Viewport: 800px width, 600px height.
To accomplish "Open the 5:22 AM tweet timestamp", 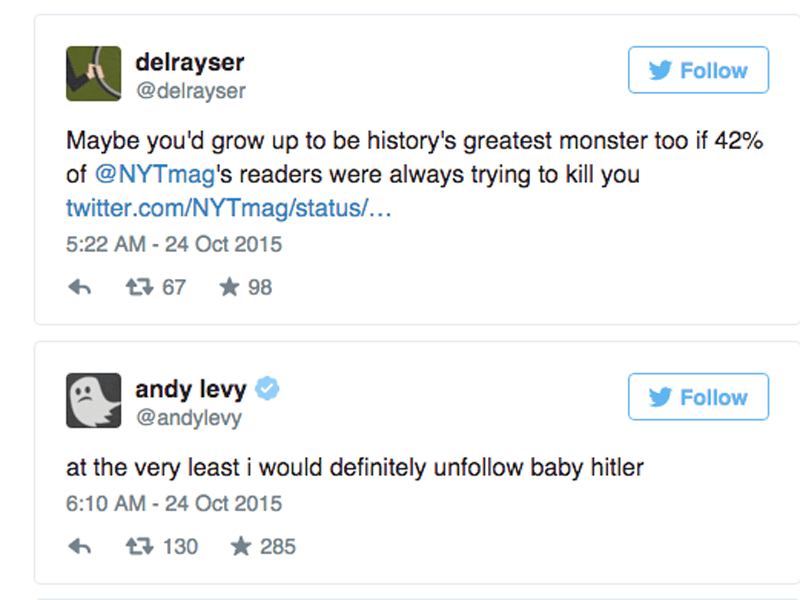I will point(174,243).
